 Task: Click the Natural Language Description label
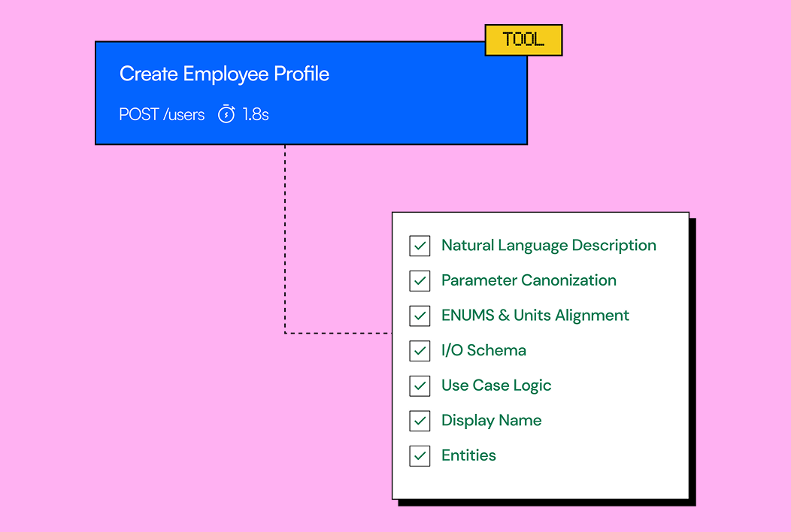(x=549, y=246)
